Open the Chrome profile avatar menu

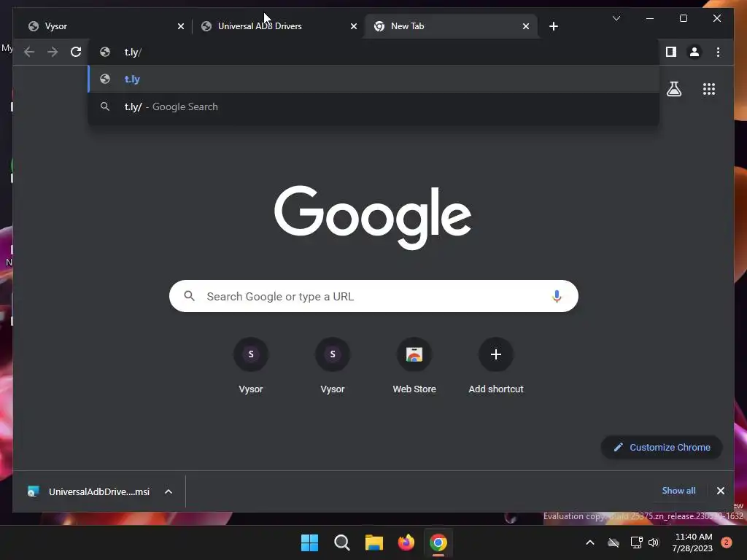tap(694, 52)
